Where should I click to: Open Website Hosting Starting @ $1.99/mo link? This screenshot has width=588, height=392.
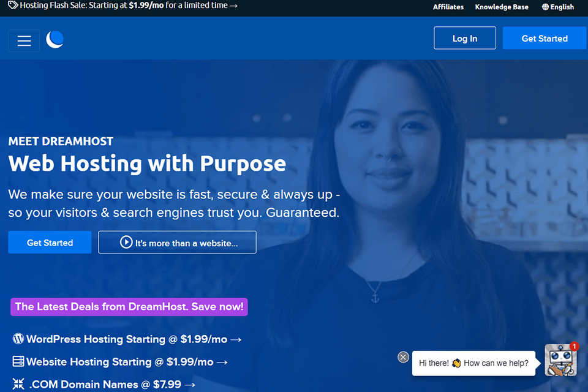(x=120, y=361)
